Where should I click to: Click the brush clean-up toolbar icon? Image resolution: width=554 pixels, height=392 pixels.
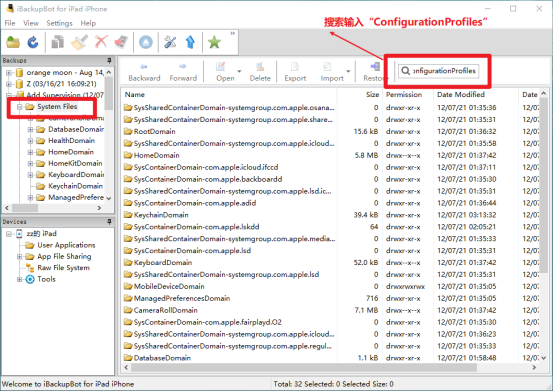[x=79, y=42]
